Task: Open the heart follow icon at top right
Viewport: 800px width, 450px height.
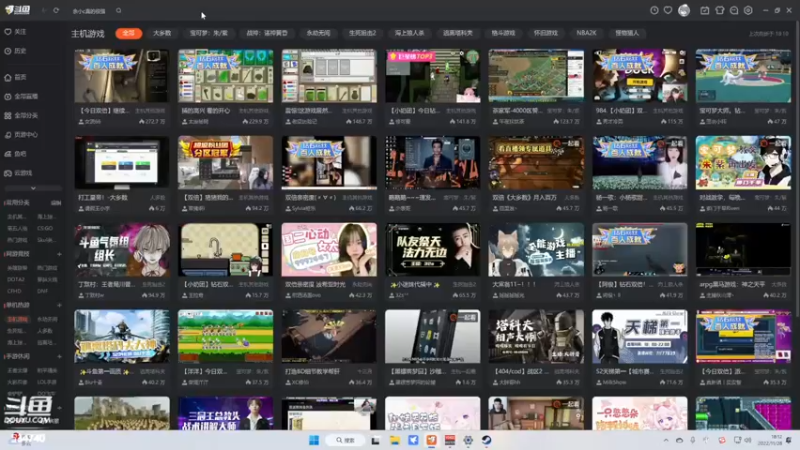Action: pyautogui.click(x=668, y=10)
